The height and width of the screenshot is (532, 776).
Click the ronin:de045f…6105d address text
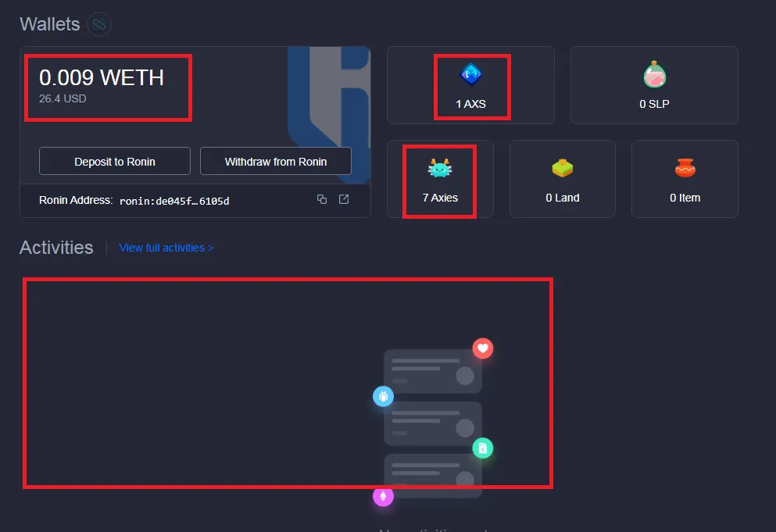point(174,201)
